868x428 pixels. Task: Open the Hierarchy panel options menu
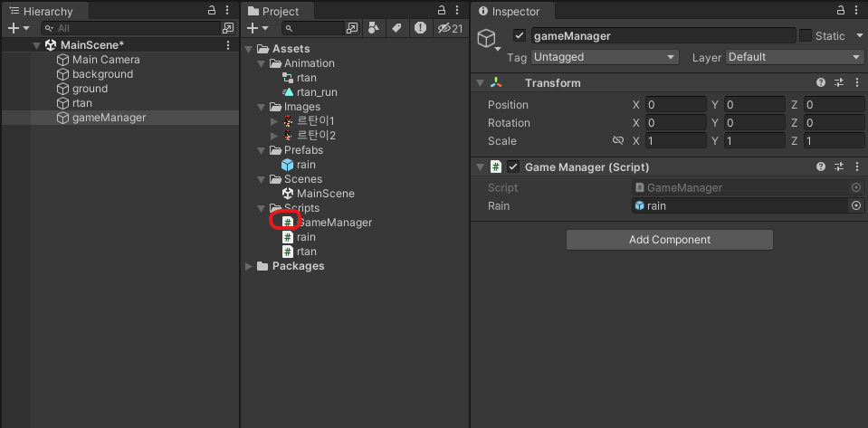click(227, 10)
